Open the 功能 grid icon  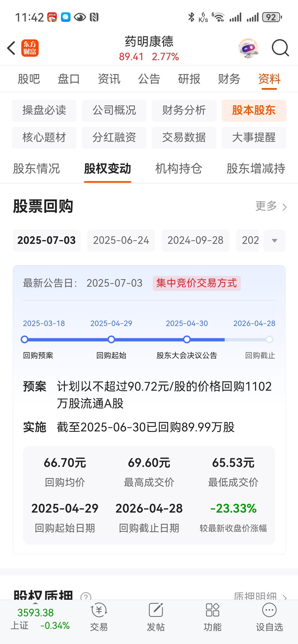pyautogui.click(x=213, y=610)
